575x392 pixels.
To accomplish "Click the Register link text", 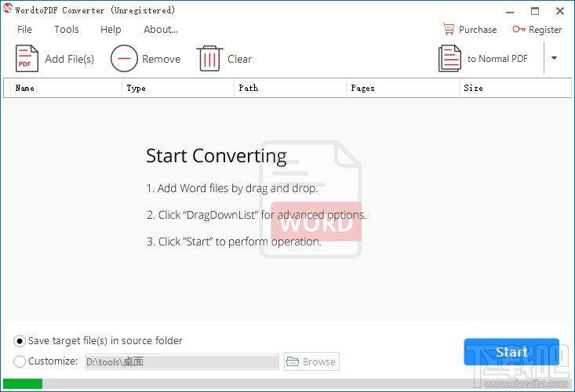I will (545, 30).
